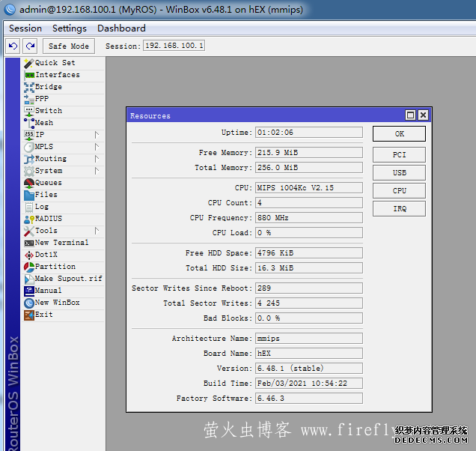Viewport: 476px width, 451px height.
Task: Expand the Tools submenu arrow
Action: click(x=97, y=231)
